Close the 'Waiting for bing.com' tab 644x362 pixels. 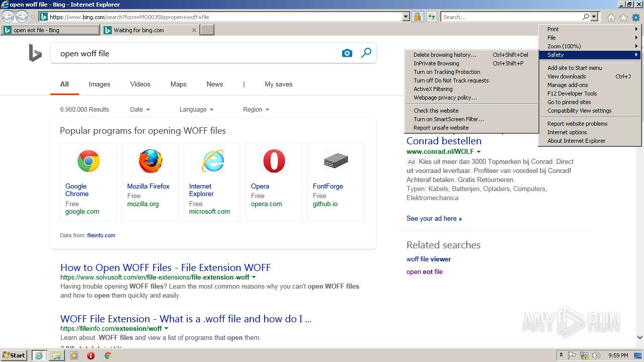click(194, 30)
